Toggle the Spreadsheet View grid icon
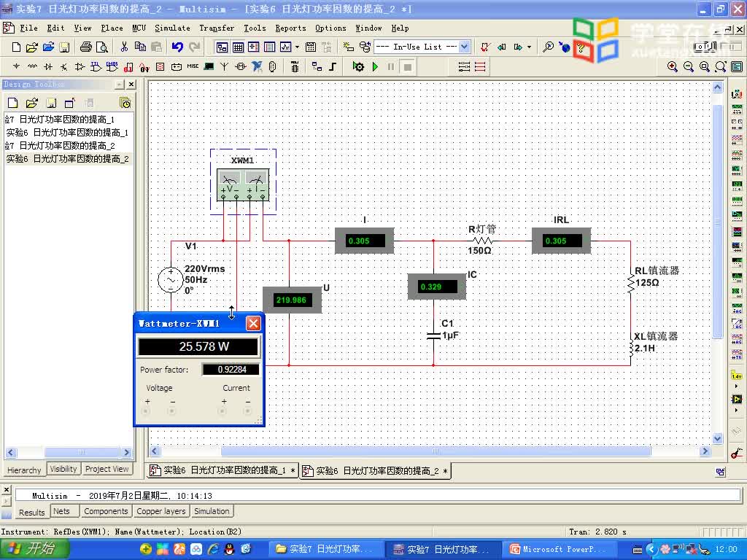747x560 pixels. (x=239, y=47)
